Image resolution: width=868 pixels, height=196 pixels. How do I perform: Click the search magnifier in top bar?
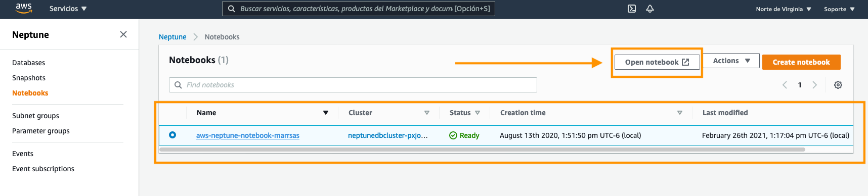tap(232, 9)
